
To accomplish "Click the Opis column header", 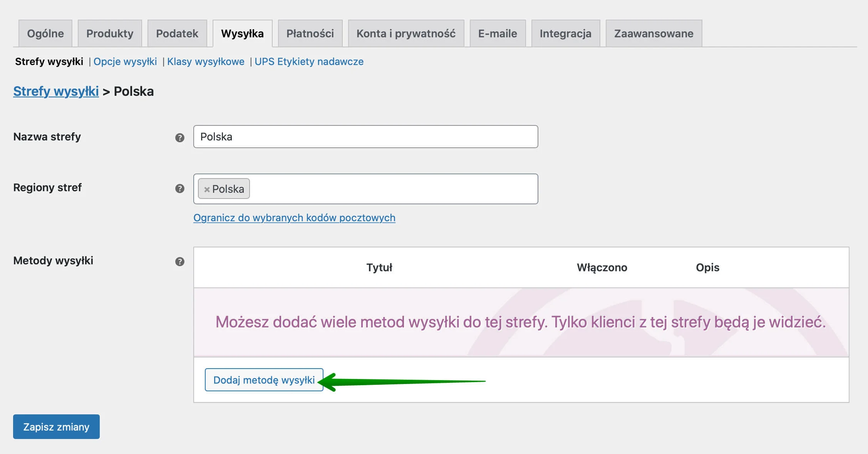I will tap(707, 267).
